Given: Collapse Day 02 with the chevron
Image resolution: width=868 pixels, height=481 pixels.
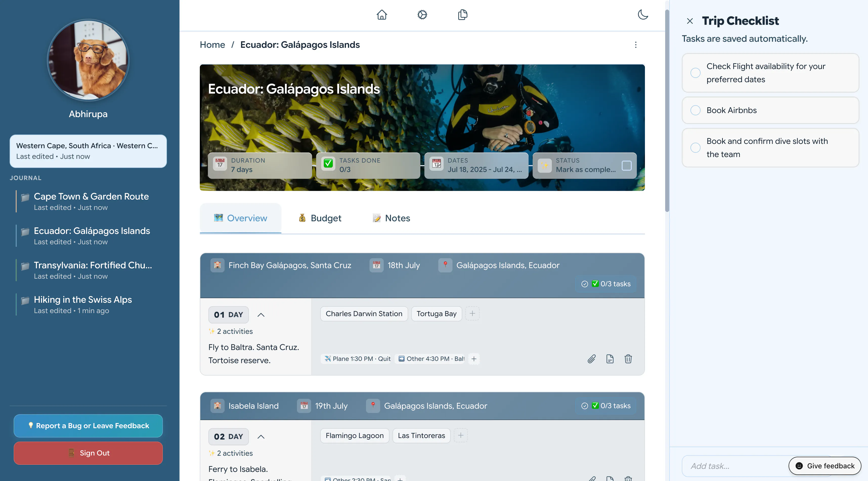Looking at the screenshot, I should click(x=261, y=436).
